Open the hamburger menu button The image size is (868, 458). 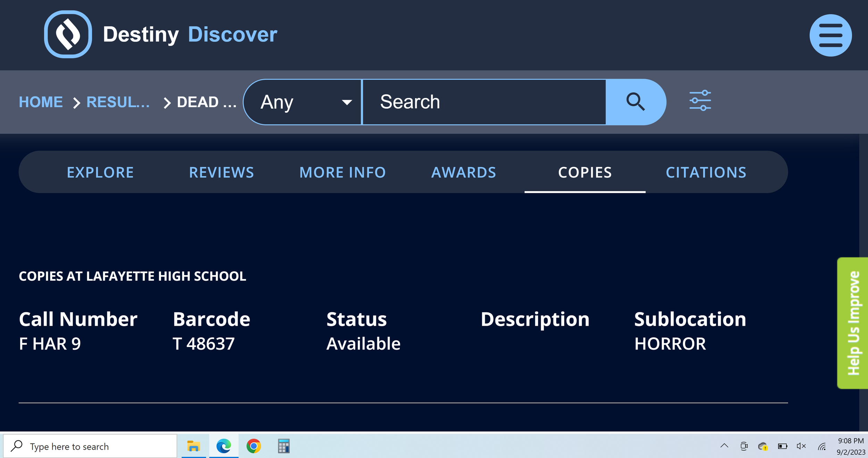coord(830,35)
